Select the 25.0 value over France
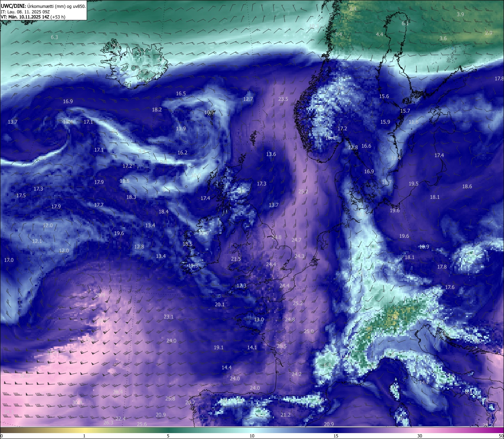 [309, 331]
